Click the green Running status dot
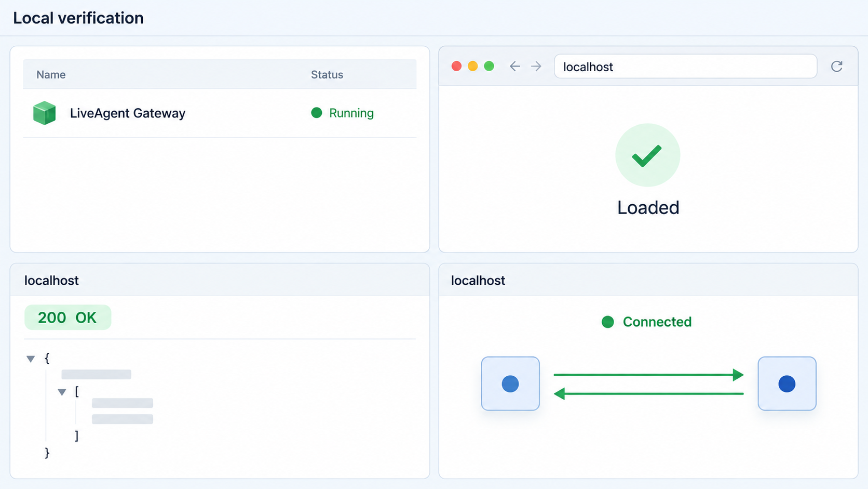 (x=317, y=113)
